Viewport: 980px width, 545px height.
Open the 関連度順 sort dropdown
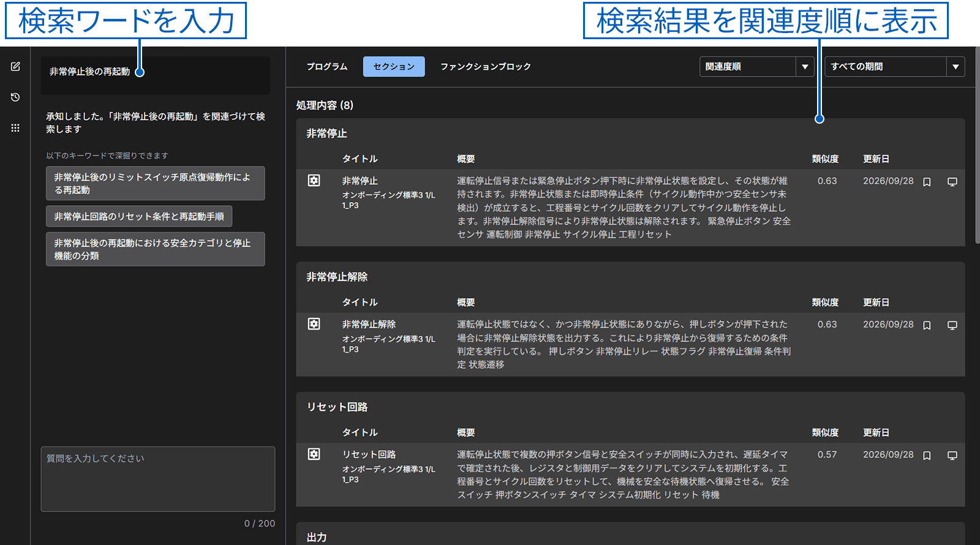[x=756, y=67]
